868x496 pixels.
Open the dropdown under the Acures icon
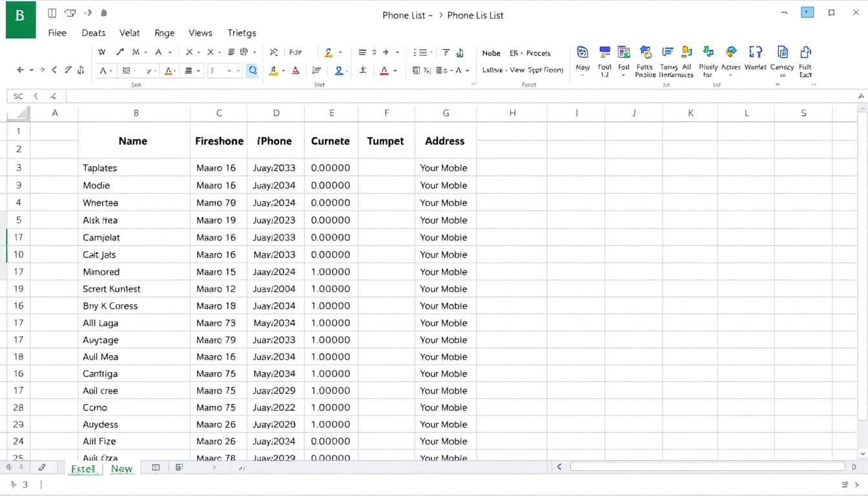tap(730, 74)
